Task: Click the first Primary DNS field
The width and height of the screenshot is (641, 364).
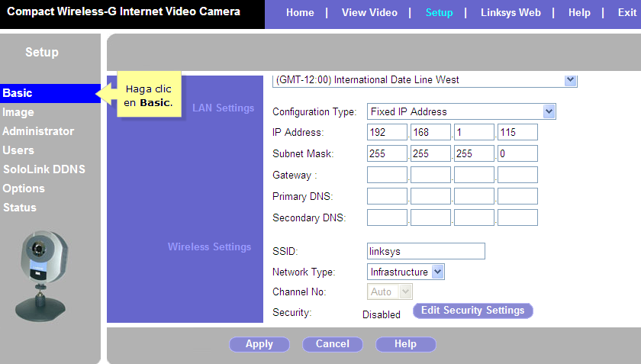Action: 387,196
